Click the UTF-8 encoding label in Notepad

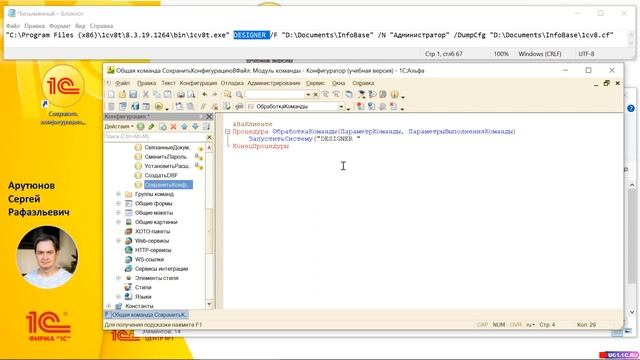(x=586, y=54)
